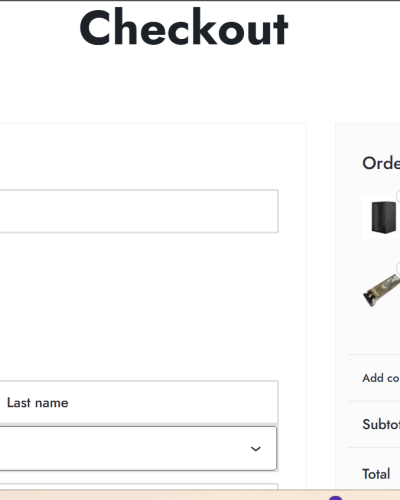Click the Subtotal row label
400x500 pixels.
[381, 424]
